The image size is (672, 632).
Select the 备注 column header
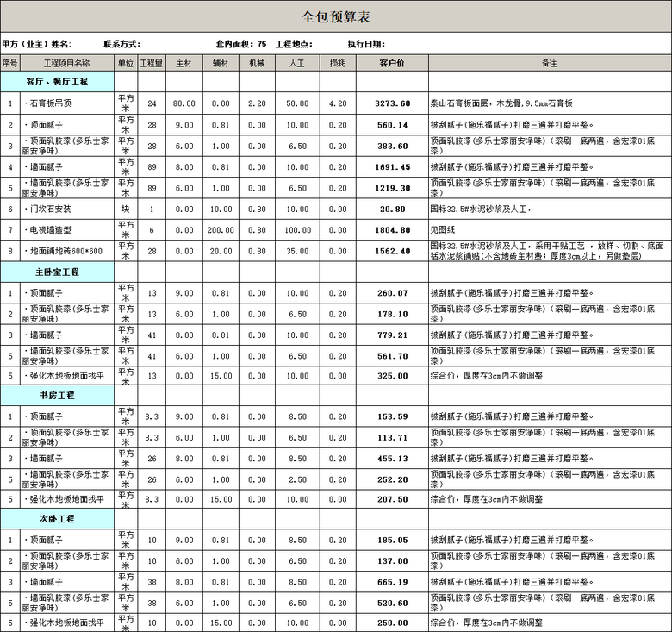click(x=550, y=63)
